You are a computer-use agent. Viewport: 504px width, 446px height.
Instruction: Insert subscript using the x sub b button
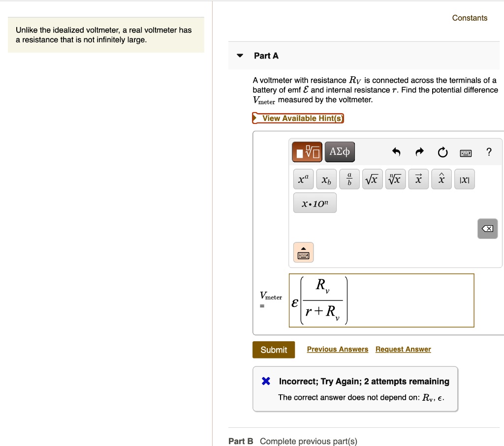click(326, 180)
